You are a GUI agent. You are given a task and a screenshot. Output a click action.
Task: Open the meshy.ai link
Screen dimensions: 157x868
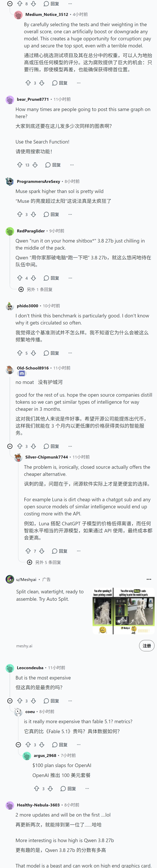pyautogui.click(x=24, y=646)
